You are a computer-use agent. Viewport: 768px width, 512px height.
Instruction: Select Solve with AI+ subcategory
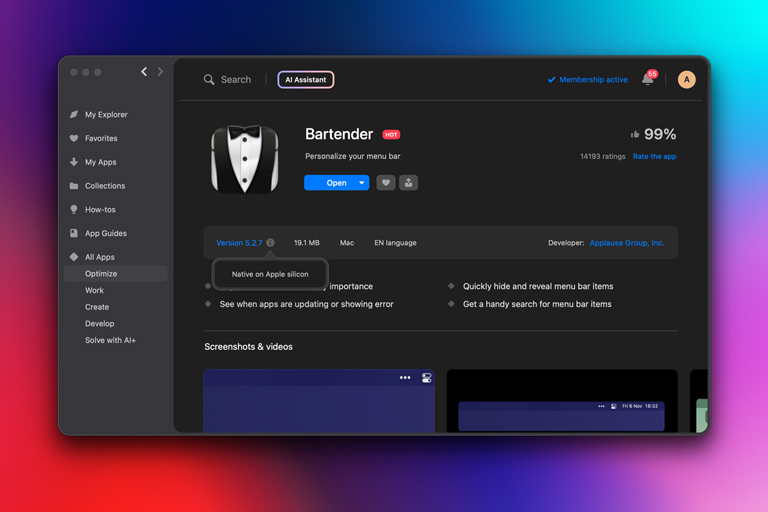click(110, 340)
